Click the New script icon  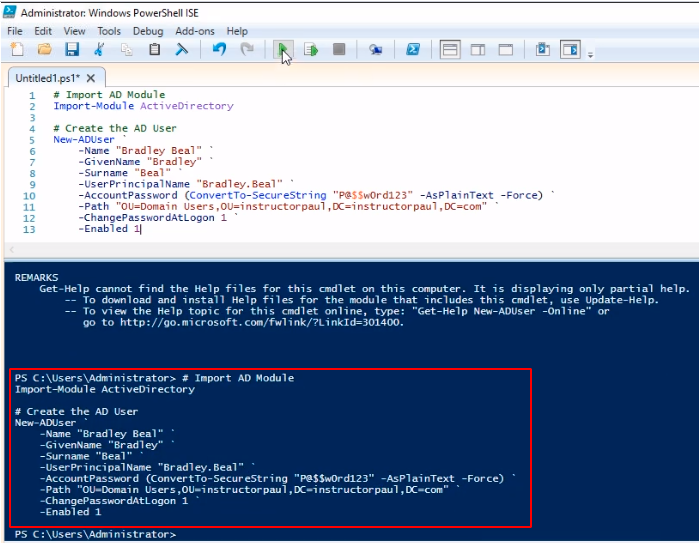(17, 49)
